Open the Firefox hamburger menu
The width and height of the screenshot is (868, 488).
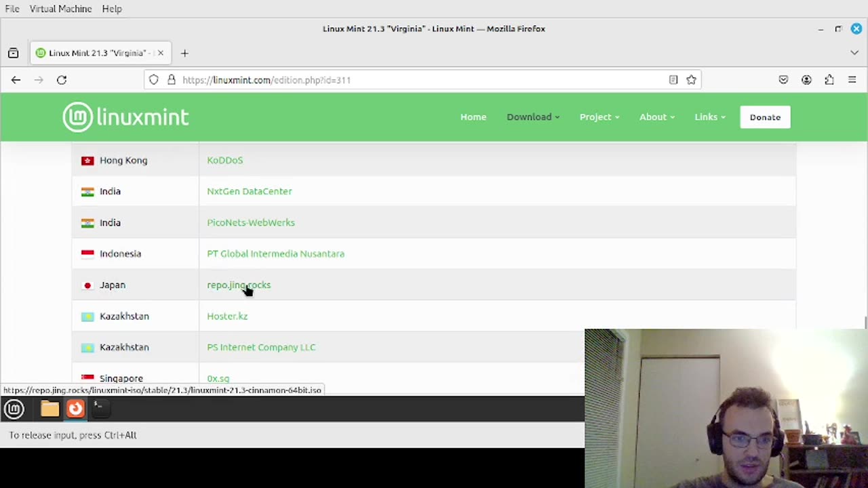852,80
